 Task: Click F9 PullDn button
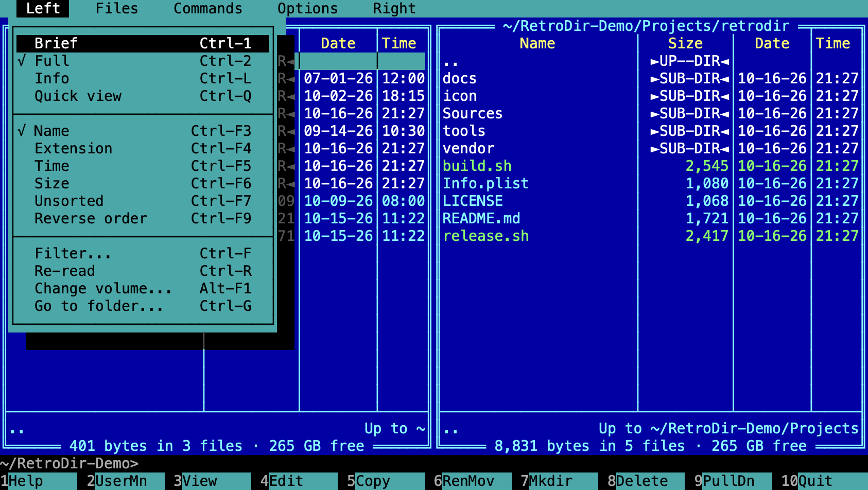click(733, 481)
